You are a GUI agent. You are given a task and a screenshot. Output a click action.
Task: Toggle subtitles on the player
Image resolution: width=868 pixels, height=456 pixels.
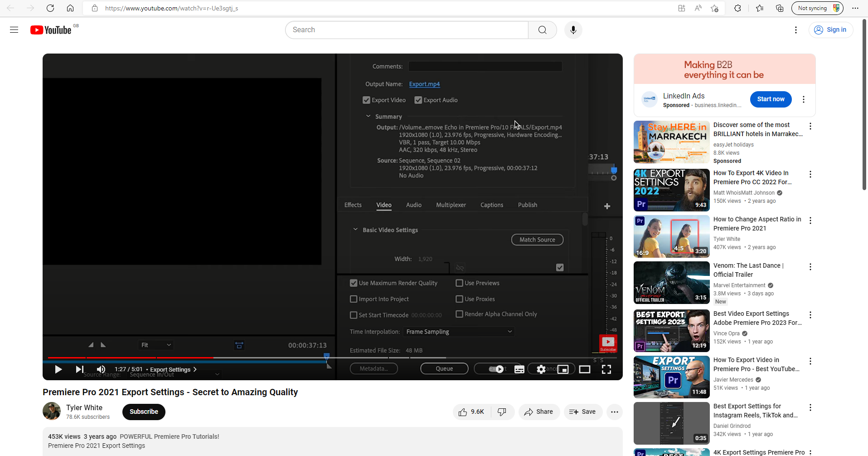pos(519,369)
